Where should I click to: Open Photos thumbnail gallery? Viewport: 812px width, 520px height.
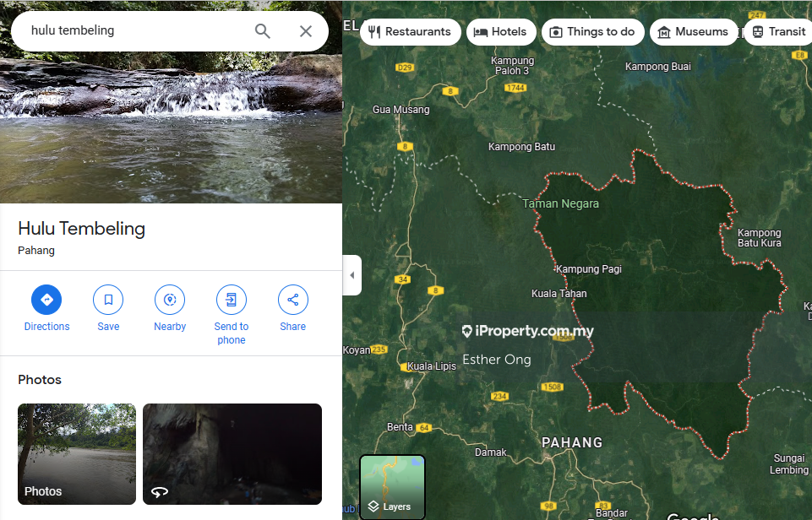[77, 454]
